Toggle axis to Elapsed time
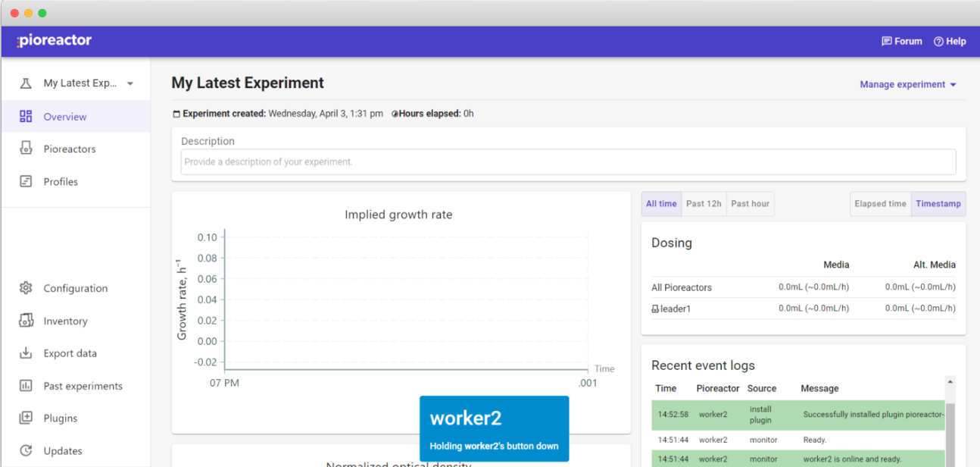Viewport: 980px width, 467px height. tap(880, 204)
